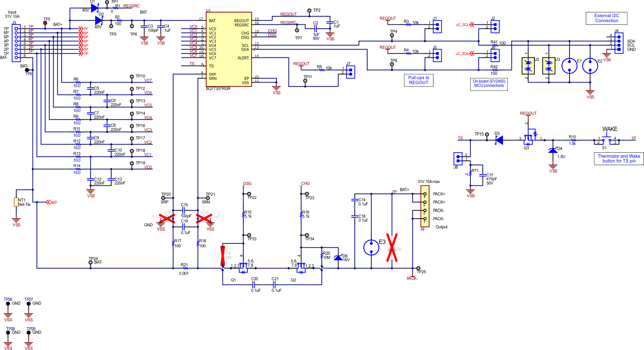
Task: Click test point TP24 BAT-
Action: pos(91,262)
